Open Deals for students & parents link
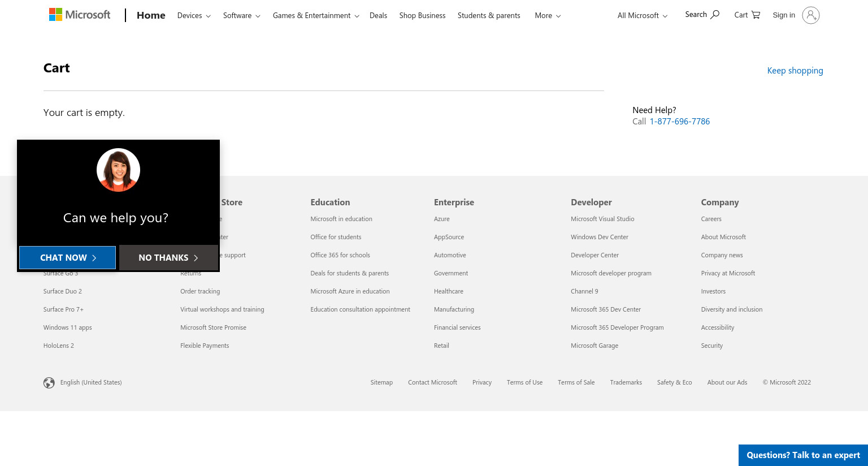868x466 pixels. [x=349, y=273]
